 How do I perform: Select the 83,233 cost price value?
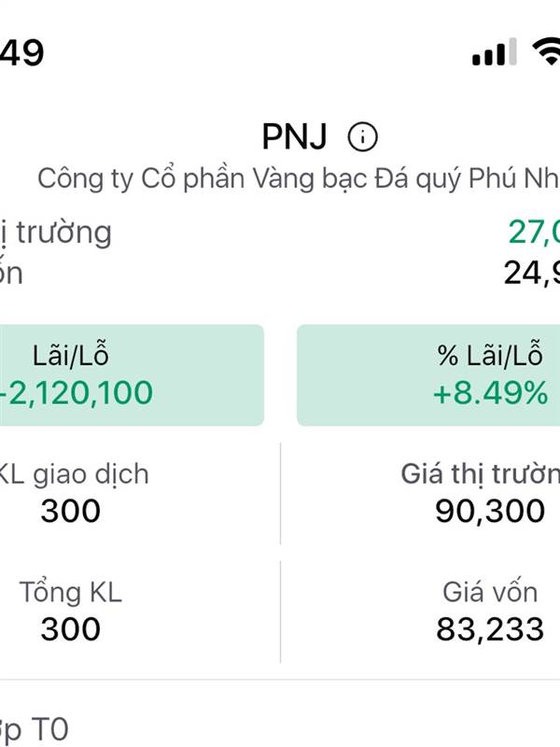[x=490, y=629]
